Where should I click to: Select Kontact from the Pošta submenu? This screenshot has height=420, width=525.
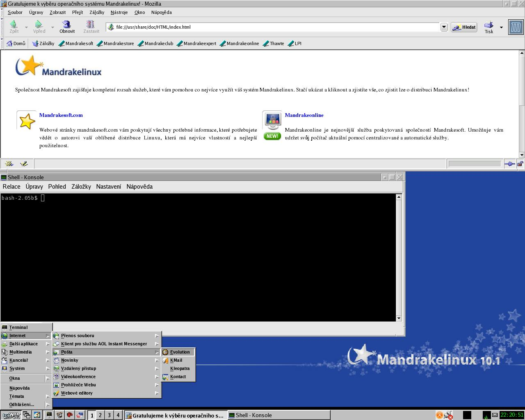click(178, 377)
